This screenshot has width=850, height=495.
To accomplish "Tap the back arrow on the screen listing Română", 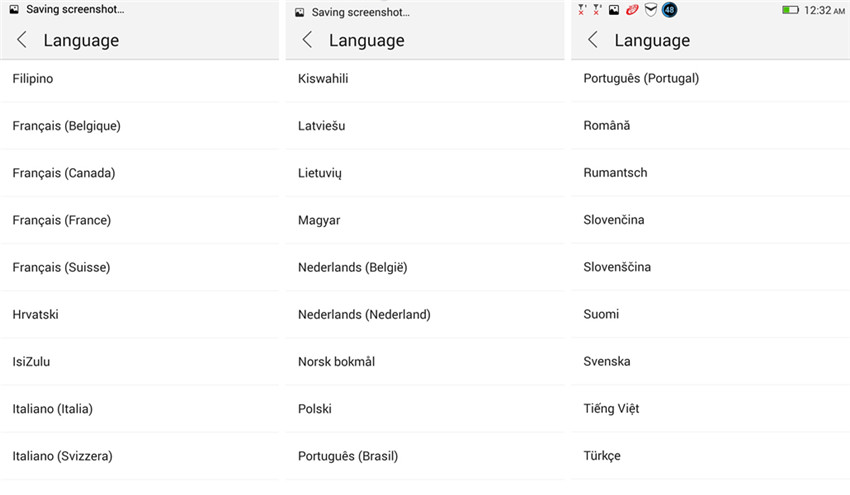I will (593, 40).
